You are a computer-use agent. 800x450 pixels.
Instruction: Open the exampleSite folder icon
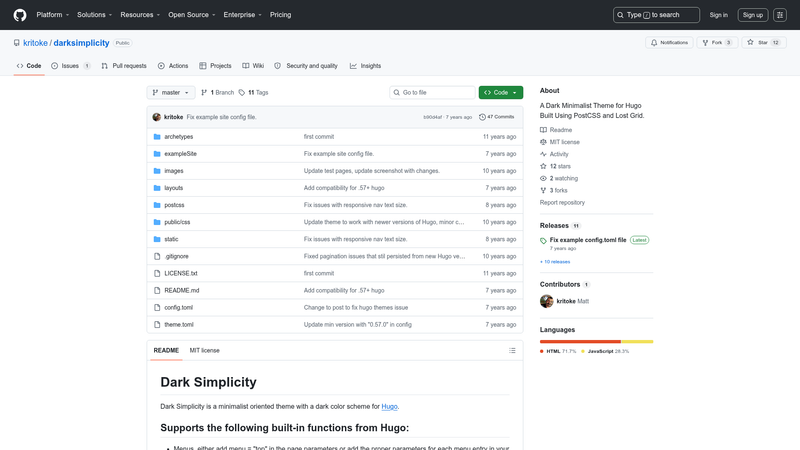pyautogui.click(x=157, y=154)
